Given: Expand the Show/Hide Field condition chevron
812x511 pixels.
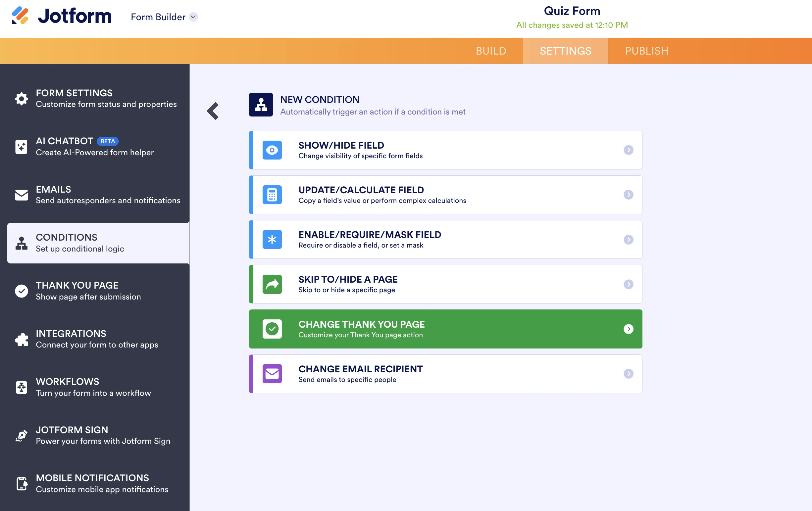Looking at the screenshot, I should pos(629,150).
